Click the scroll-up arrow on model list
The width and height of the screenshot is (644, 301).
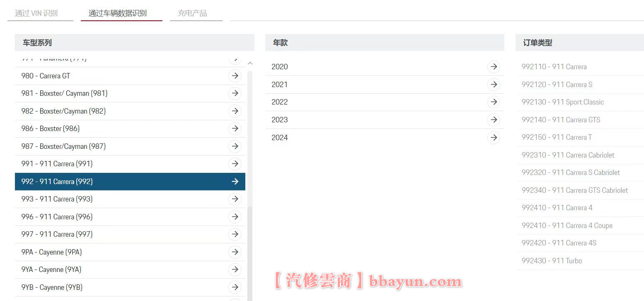250,63
